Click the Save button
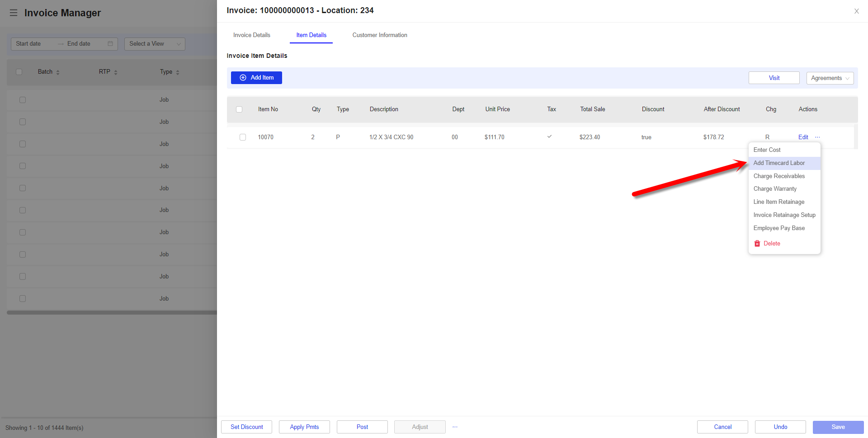Image resolution: width=868 pixels, height=438 pixels. click(838, 427)
